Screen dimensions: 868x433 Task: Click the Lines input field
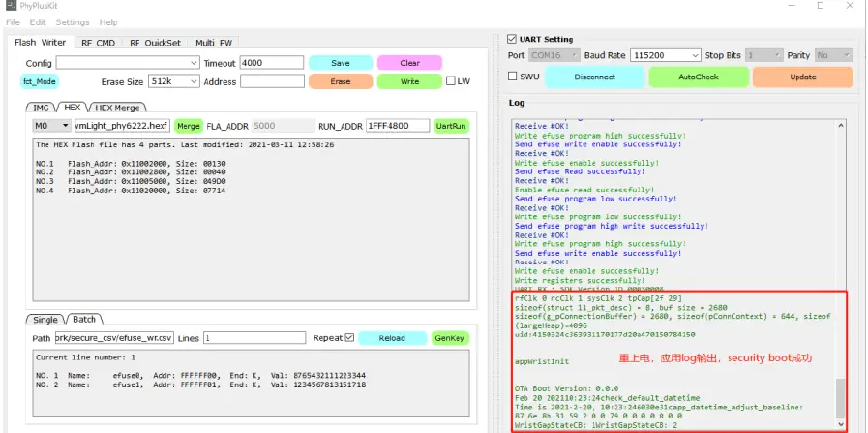[254, 338]
